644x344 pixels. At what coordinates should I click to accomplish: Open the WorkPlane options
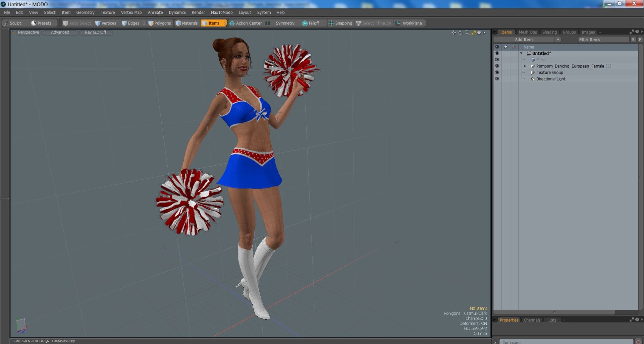coord(410,23)
